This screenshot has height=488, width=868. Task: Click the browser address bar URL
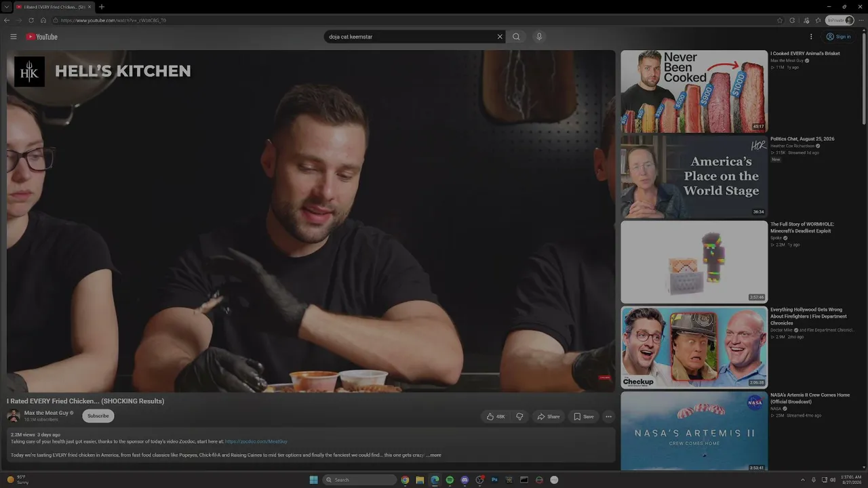[113, 20]
